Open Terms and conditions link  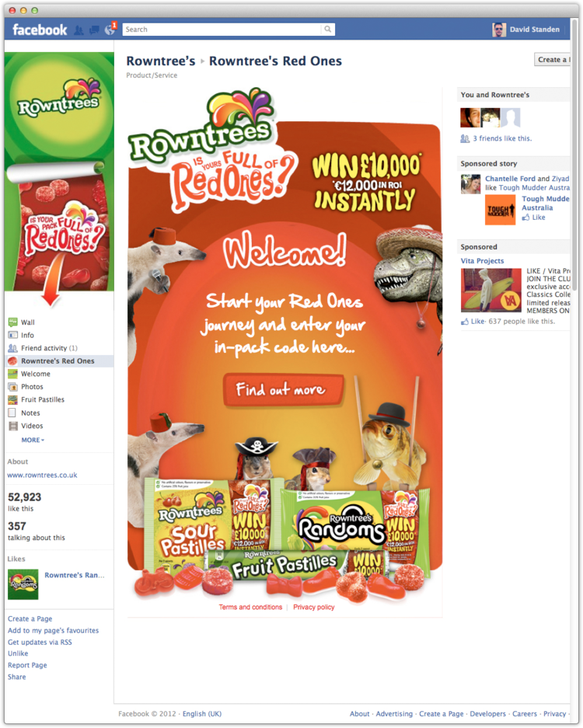click(250, 607)
